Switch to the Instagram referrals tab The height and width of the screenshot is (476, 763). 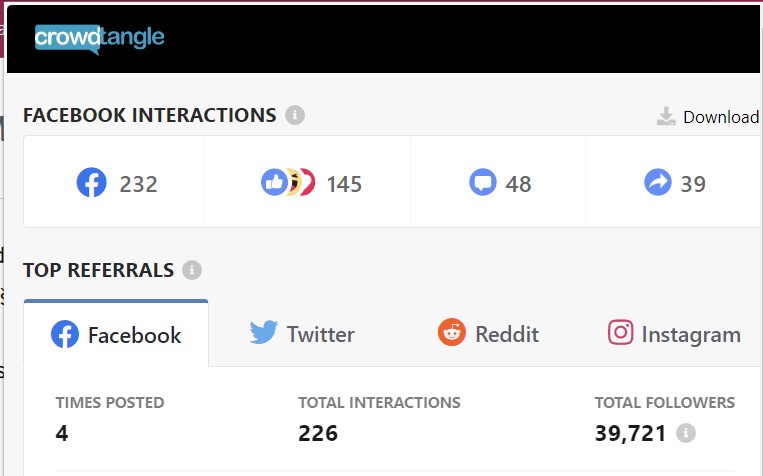tap(674, 334)
